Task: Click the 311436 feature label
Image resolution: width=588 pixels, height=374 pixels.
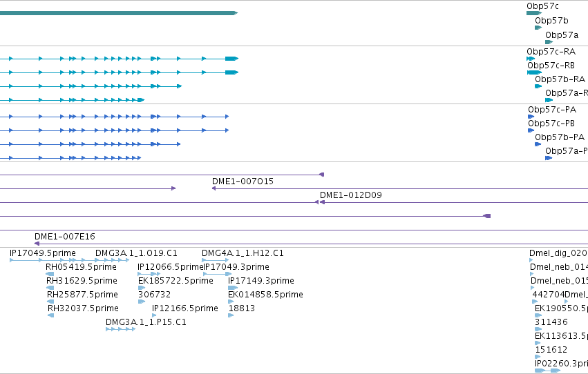Action: [x=551, y=323]
